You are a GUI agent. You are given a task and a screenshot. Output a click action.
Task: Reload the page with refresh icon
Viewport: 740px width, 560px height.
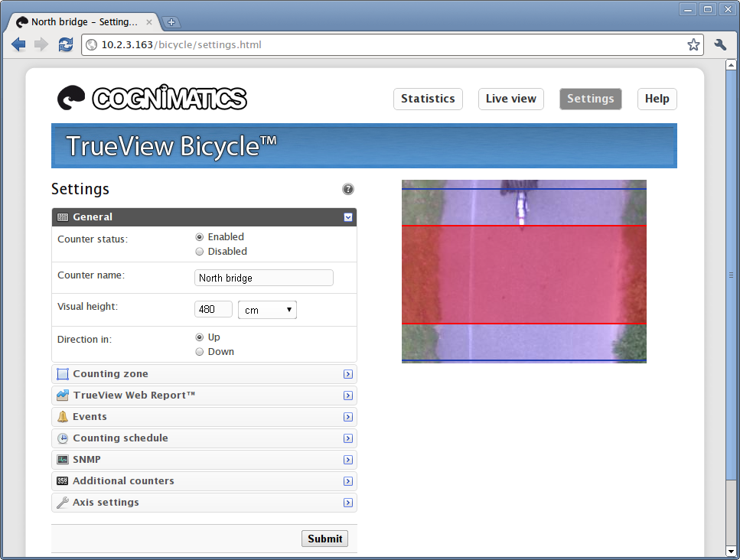tap(65, 45)
